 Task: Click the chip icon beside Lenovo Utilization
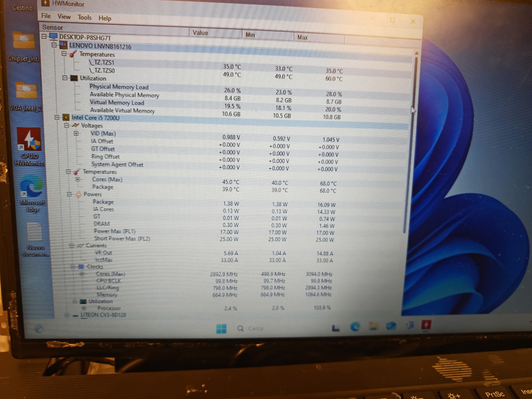coord(74,78)
